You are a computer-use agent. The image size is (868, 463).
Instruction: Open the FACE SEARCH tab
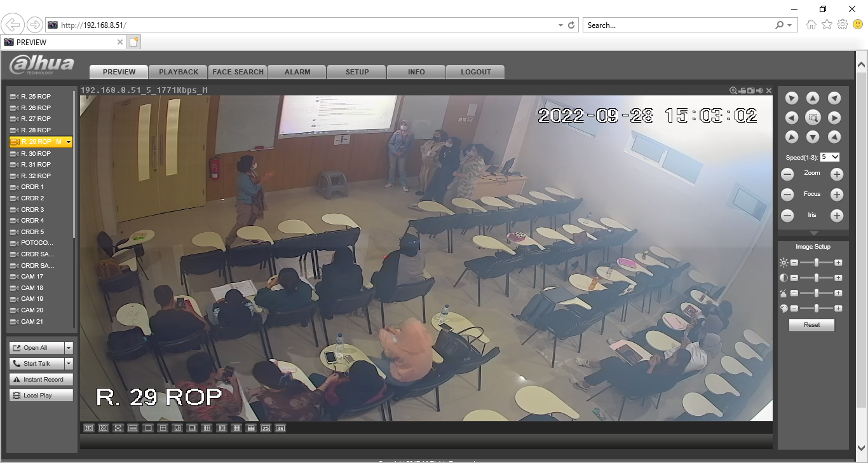[238, 72]
